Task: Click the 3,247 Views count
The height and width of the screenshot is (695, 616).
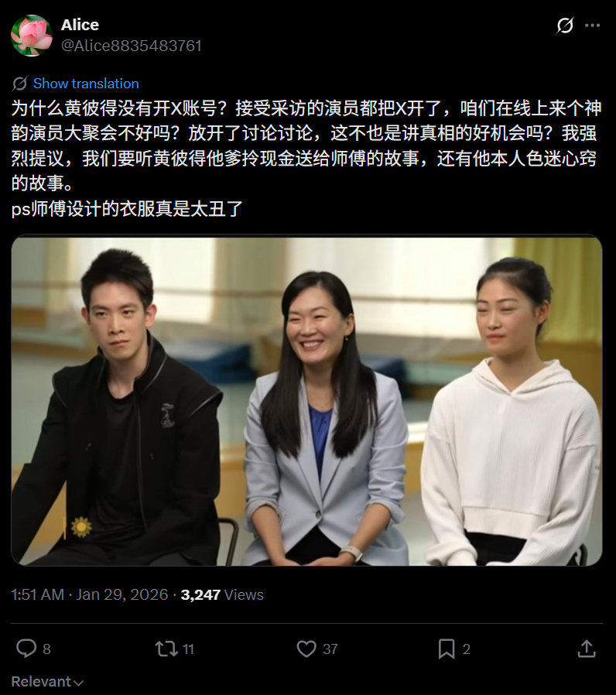Action: coord(222,594)
